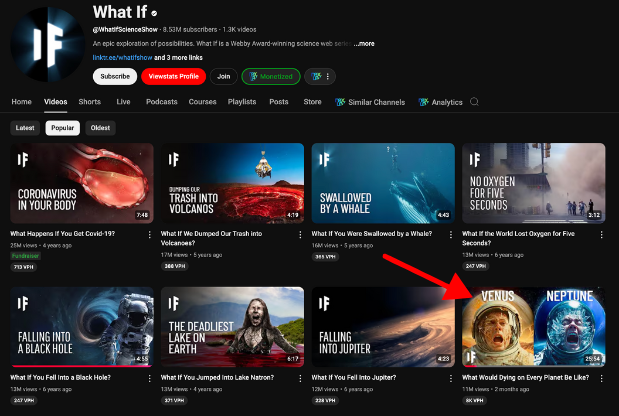Open the Falling Into Jupiter thumbnail
The width and height of the screenshot is (619, 416).
(383, 327)
